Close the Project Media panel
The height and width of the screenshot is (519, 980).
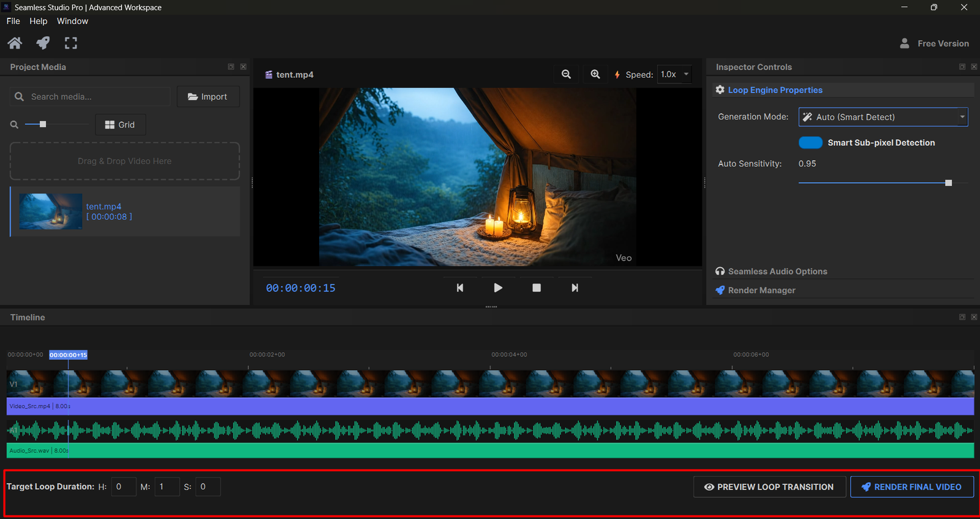coord(243,67)
